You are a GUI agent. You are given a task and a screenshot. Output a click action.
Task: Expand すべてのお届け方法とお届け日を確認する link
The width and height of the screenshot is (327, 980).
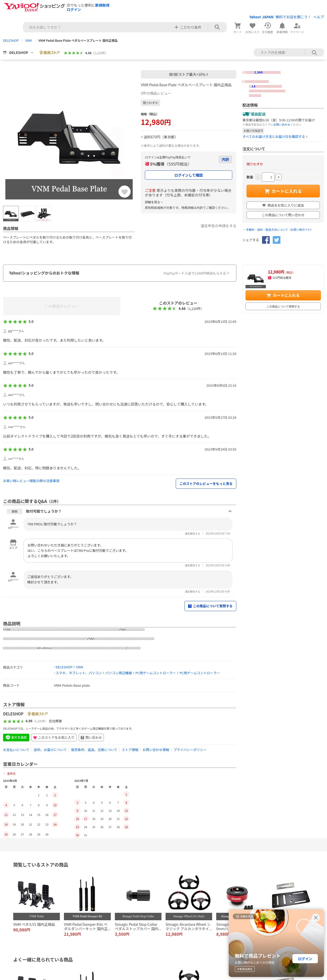[x=275, y=137]
